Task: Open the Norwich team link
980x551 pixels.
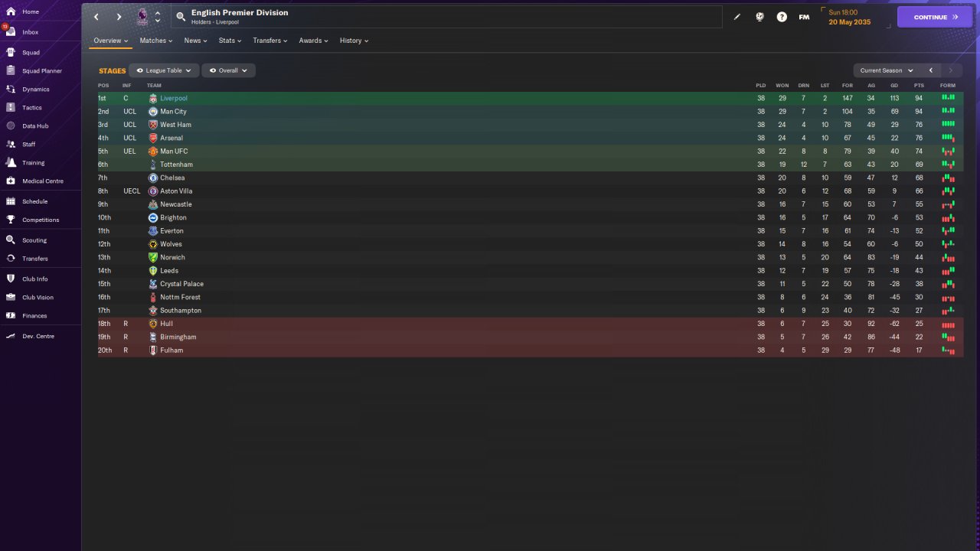Action: pyautogui.click(x=172, y=258)
